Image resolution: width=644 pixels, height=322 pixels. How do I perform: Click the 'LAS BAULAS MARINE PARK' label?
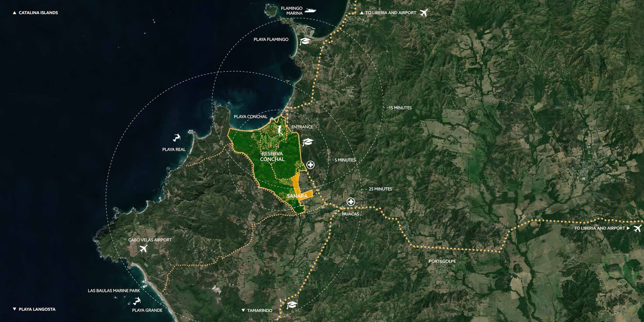pos(114,291)
